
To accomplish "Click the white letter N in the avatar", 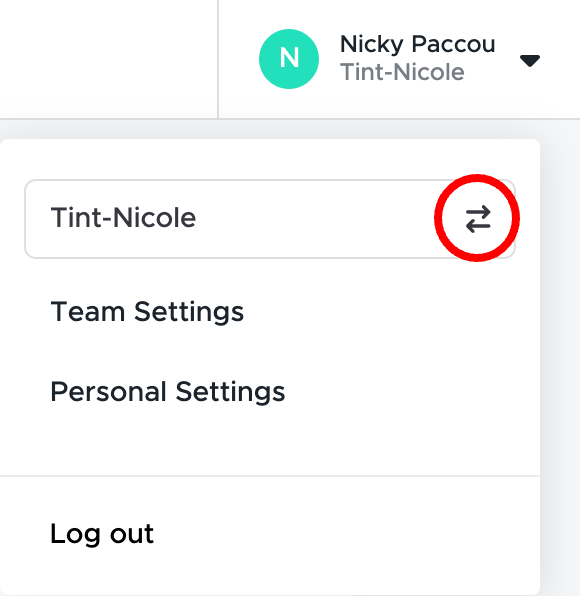I will (x=289, y=59).
